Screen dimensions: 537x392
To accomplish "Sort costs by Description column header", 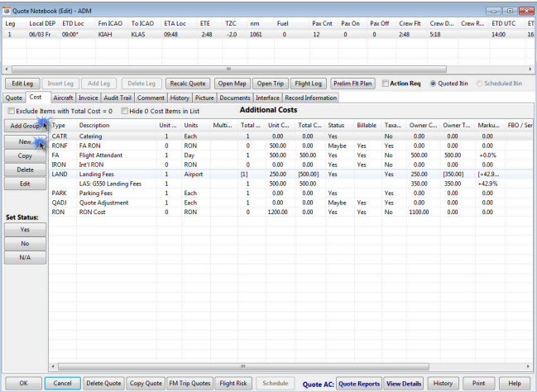I will [x=117, y=126].
